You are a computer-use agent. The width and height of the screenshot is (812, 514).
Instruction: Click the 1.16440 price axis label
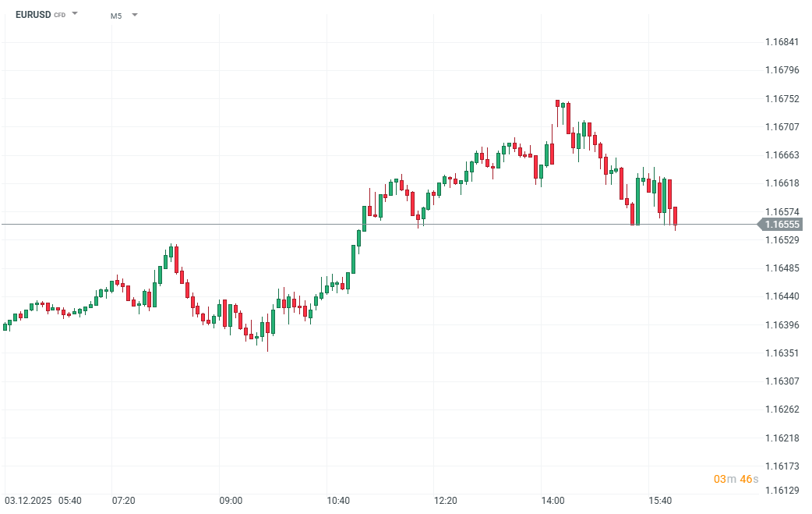[782, 296]
